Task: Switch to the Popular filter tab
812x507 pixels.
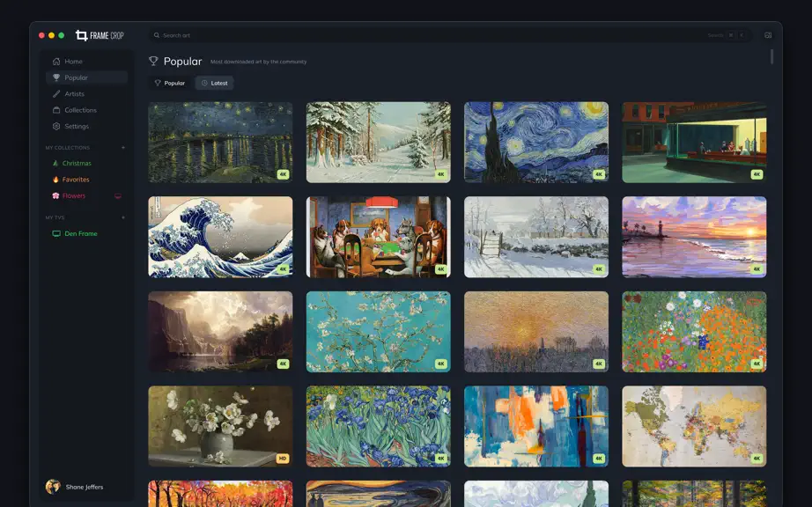Action: click(x=170, y=83)
